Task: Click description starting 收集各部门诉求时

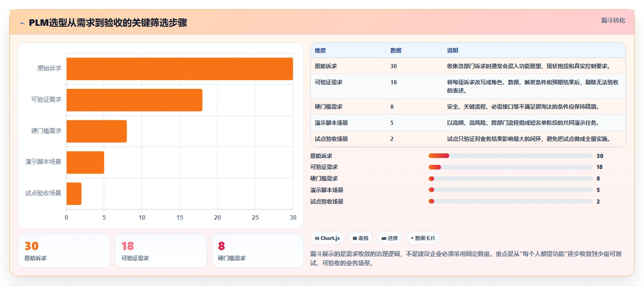Action: click(529, 66)
